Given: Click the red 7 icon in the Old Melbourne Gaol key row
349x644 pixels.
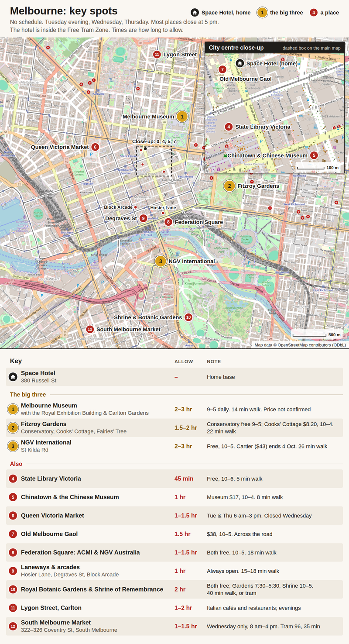Looking at the screenshot, I should point(13,534).
